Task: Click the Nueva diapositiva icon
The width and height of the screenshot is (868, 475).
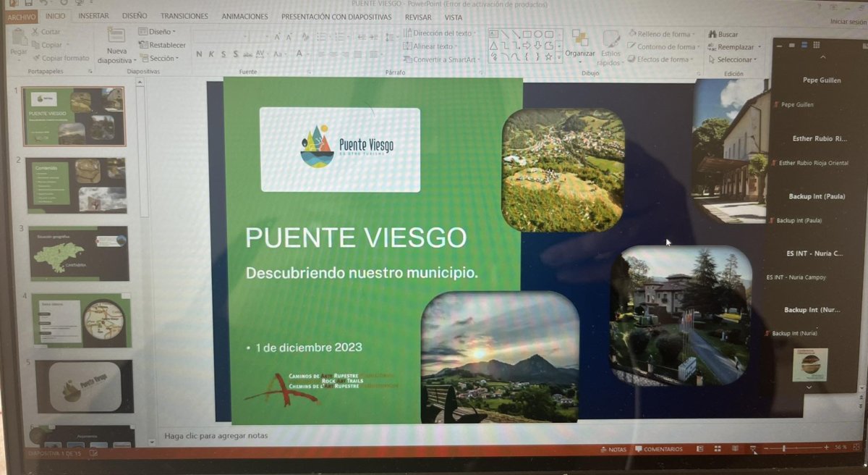Action: coord(116,36)
